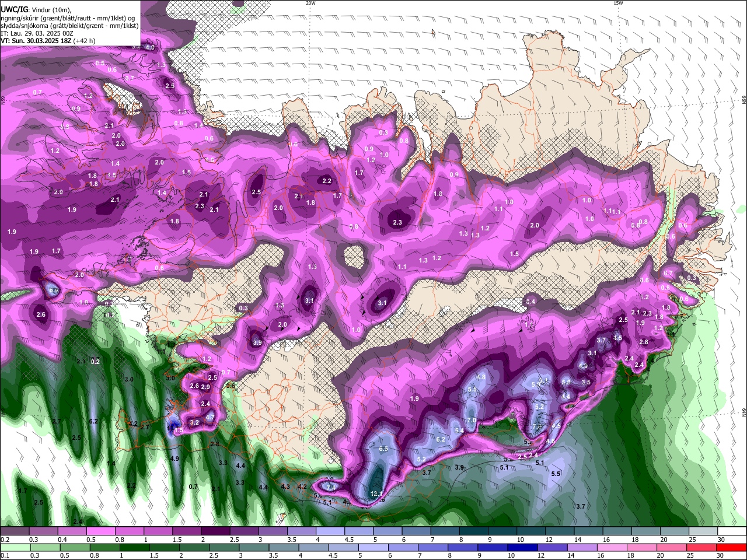The image size is (747, 560).
Task: Click the 'IT: Lau. 29. 03. 2025 00Z' line
Action: [x=37, y=33]
